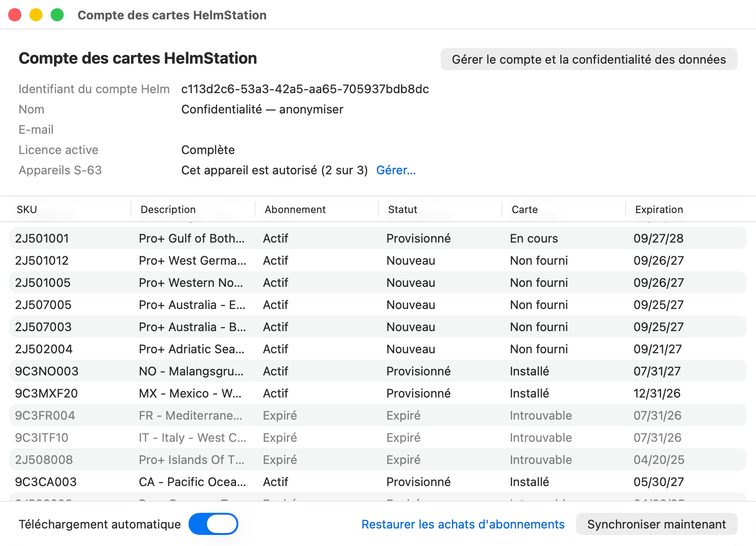Select row with SKU 2J501001
The height and width of the screenshot is (546, 756).
tap(378, 238)
